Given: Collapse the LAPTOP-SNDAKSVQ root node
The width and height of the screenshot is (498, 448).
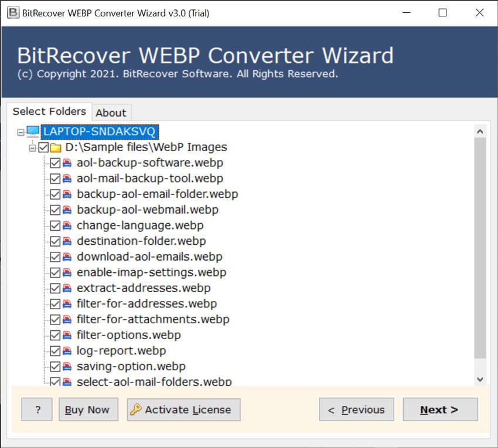Looking at the screenshot, I should pos(21,132).
